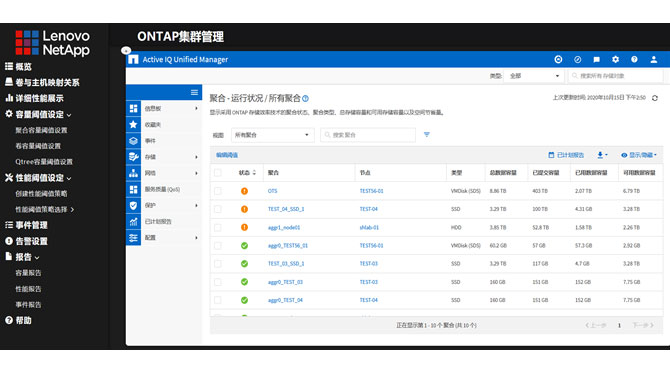Open the 全部 type dropdown at top
Viewport: 670px width, 373px height.
pyautogui.click(x=534, y=76)
